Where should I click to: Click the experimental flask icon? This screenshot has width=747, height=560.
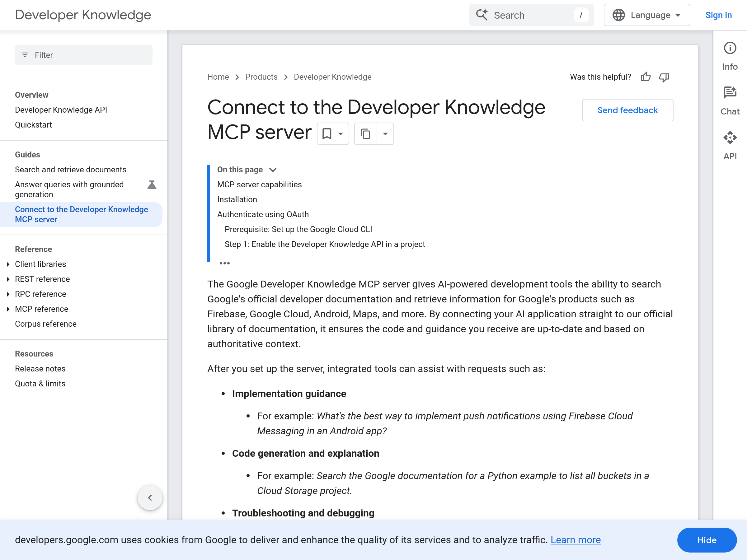[152, 184]
